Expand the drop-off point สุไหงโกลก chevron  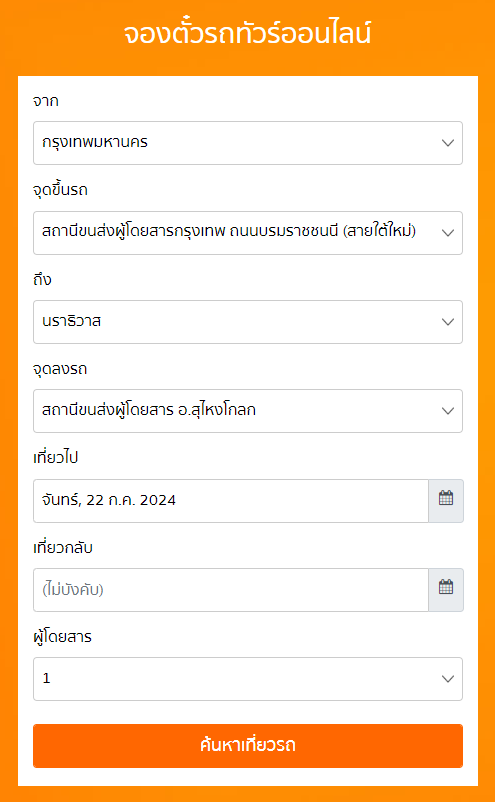(448, 411)
